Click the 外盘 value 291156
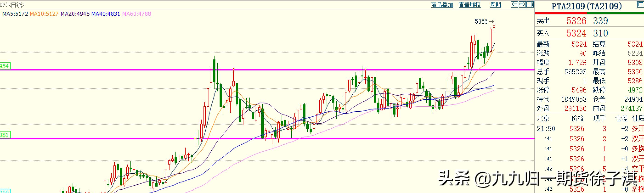The width and height of the screenshot is (644, 193). tap(575, 108)
